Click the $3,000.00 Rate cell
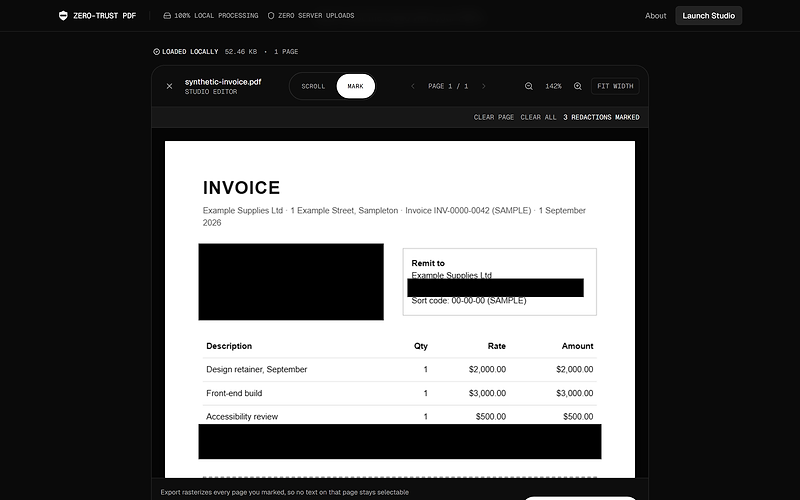 pos(487,393)
